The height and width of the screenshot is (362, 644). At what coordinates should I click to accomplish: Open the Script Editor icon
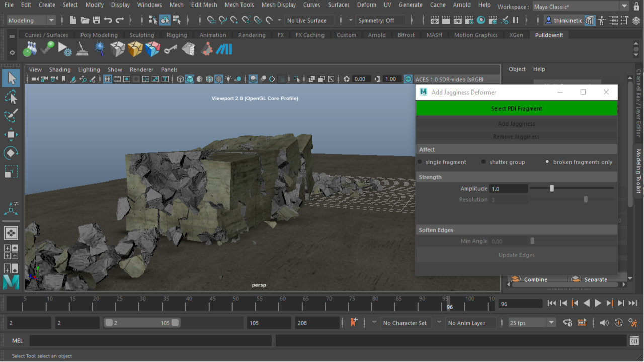(634, 341)
